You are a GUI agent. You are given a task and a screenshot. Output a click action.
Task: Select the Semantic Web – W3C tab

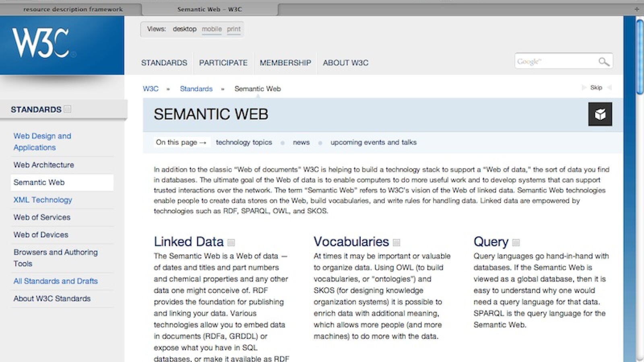point(209,9)
